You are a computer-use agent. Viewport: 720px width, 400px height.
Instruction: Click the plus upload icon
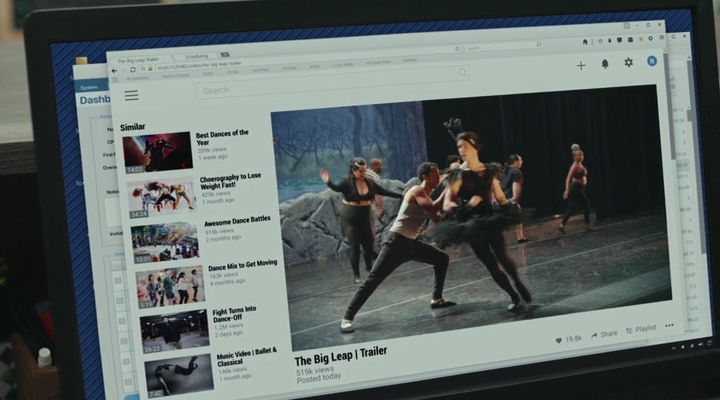(x=581, y=66)
